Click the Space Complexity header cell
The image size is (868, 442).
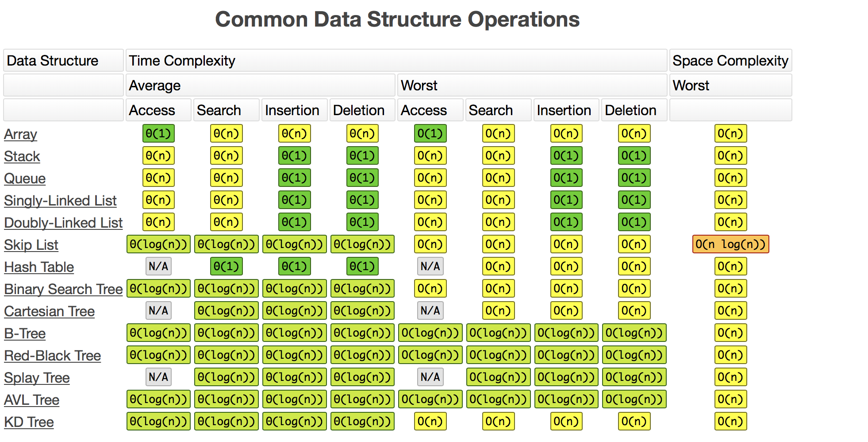(730, 61)
